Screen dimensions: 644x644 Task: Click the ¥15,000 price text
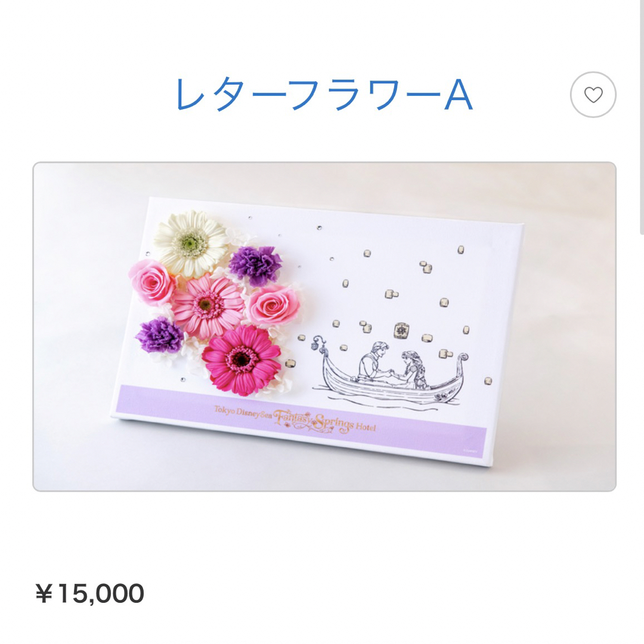pyautogui.click(x=90, y=593)
